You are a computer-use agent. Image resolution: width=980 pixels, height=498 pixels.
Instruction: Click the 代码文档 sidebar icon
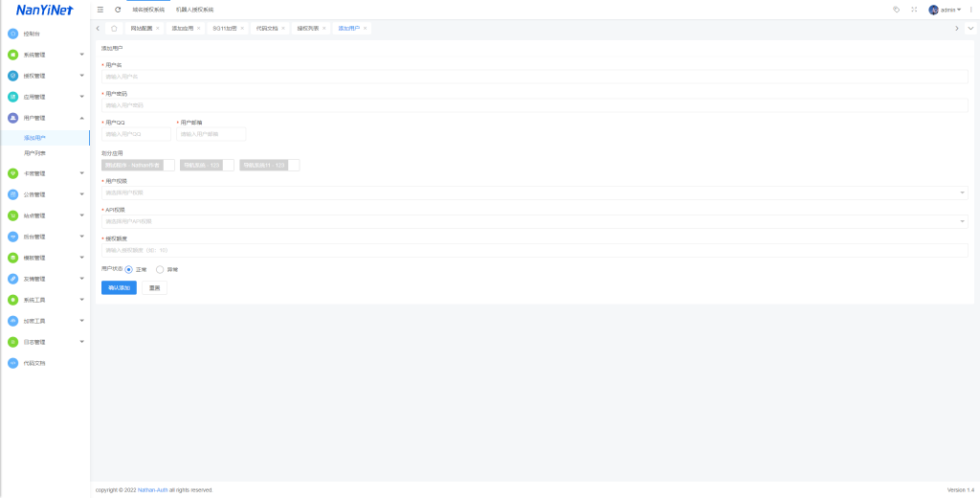pos(13,363)
